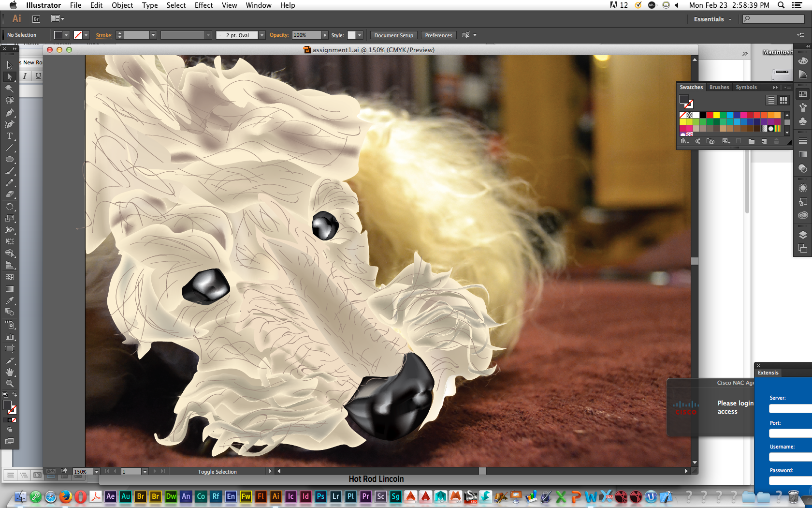Click the Preferences button

point(438,35)
